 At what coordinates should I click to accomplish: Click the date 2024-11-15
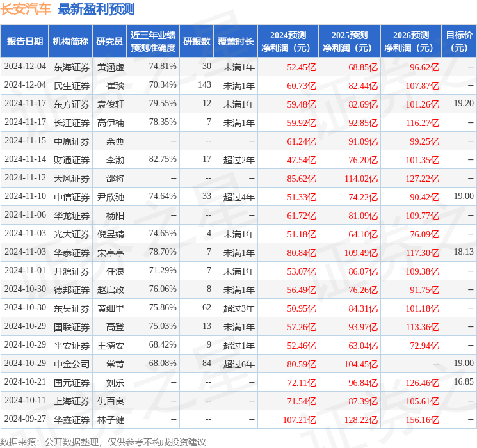[25, 140]
